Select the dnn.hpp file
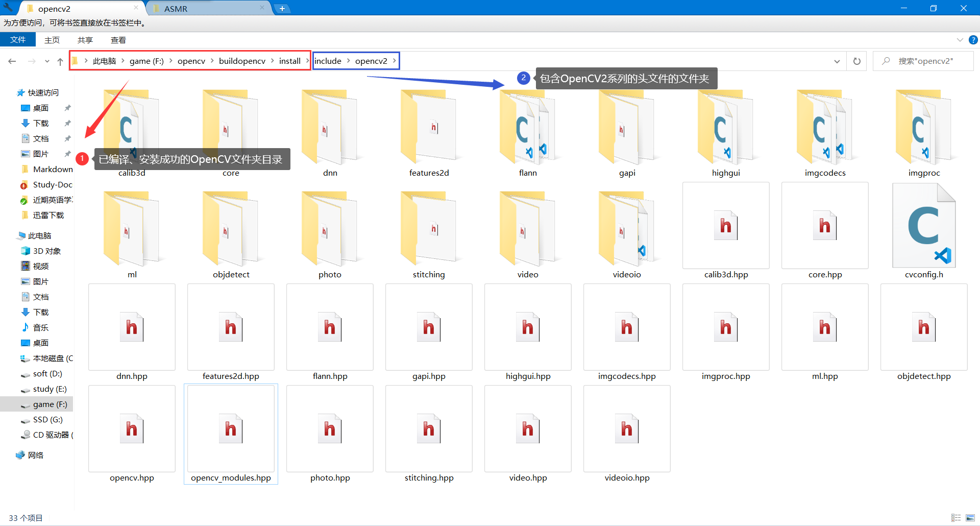The width and height of the screenshot is (980, 526). click(x=132, y=332)
